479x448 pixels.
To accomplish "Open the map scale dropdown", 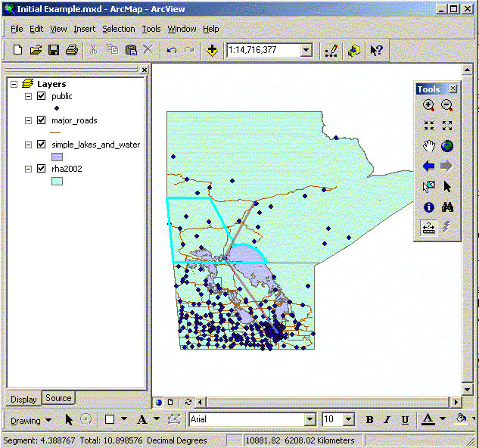I will (x=306, y=50).
